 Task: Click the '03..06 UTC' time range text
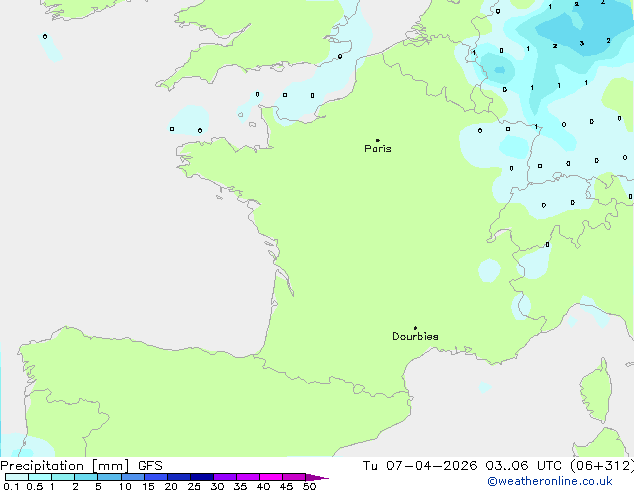click(x=523, y=466)
